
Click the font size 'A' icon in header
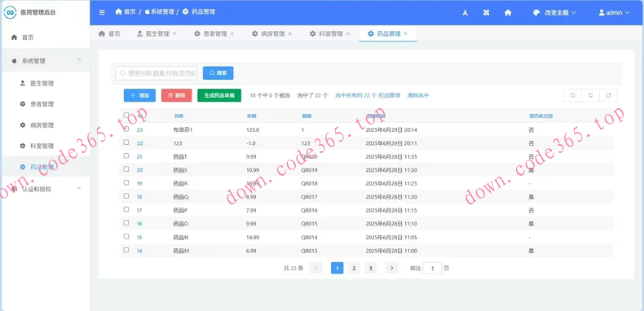pyautogui.click(x=465, y=13)
